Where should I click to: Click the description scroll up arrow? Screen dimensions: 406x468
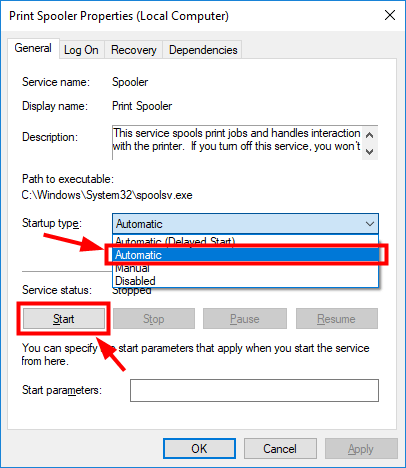pyautogui.click(x=369, y=135)
